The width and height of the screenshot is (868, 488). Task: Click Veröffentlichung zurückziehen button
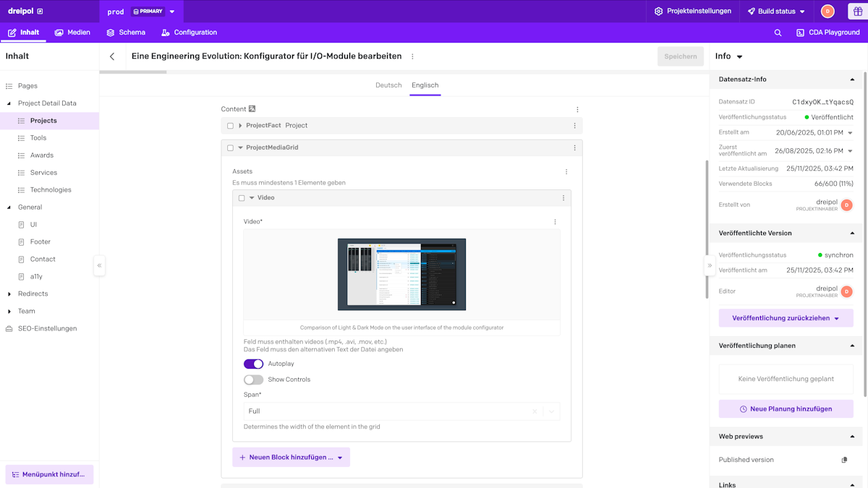[x=786, y=317]
